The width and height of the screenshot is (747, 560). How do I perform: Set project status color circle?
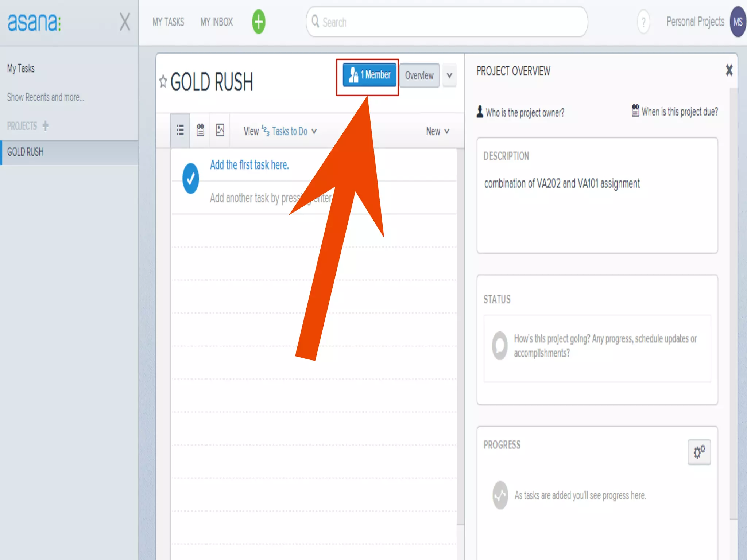pyautogui.click(x=500, y=345)
